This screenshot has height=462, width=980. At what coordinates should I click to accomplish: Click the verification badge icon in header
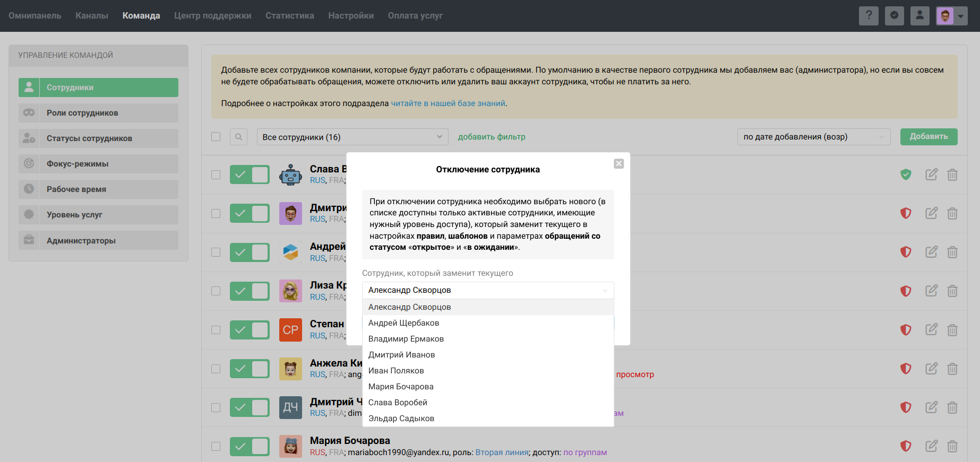895,15
